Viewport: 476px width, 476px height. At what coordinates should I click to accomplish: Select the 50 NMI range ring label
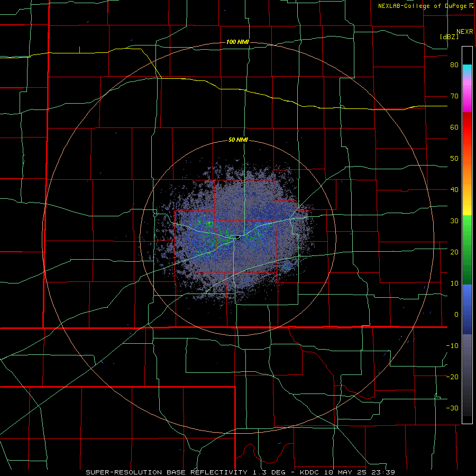(238, 140)
